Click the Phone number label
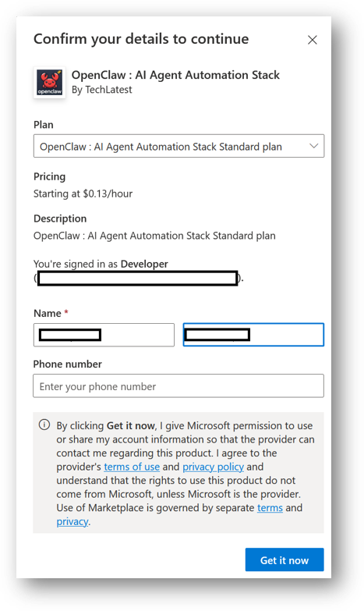This screenshot has width=364, height=611. click(x=67, y=364)
